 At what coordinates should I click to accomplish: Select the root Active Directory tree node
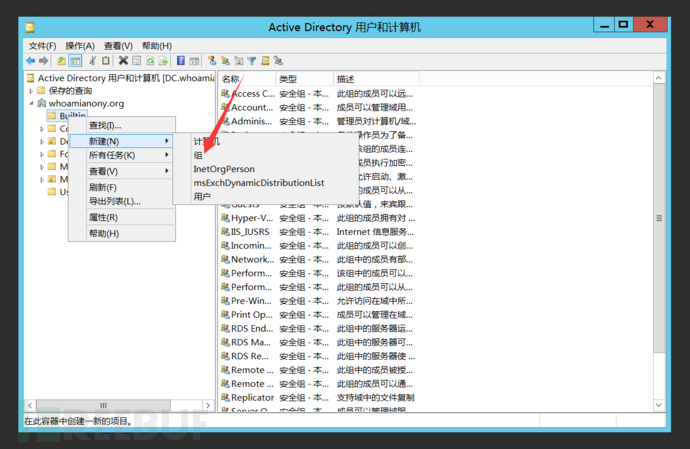[126, 78]
